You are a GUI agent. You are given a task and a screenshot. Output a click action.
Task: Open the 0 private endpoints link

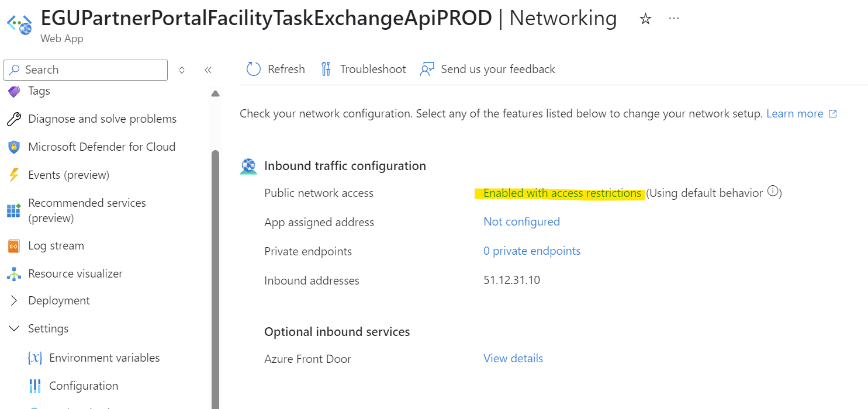[x=532, y=251]
